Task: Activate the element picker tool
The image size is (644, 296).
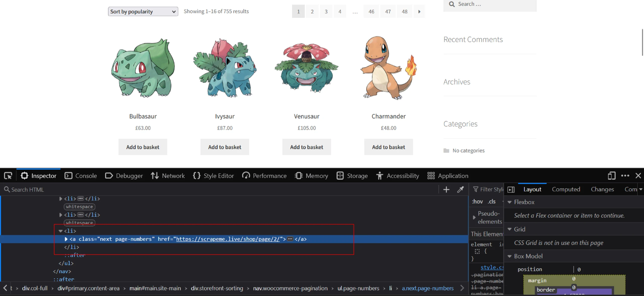Action: (8, 176)
